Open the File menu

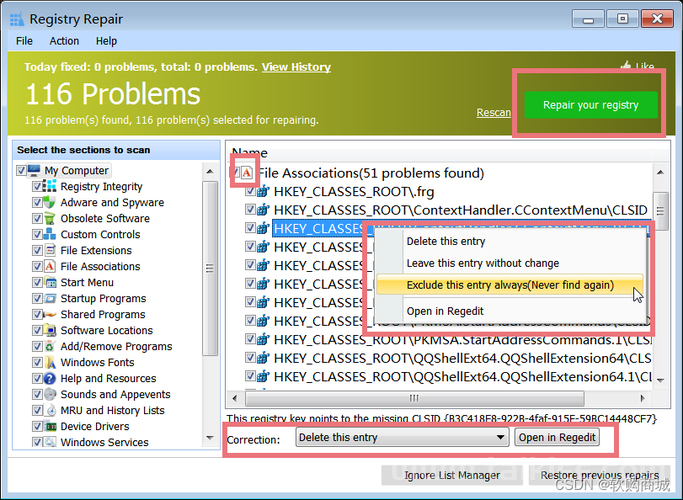point(24,41)
